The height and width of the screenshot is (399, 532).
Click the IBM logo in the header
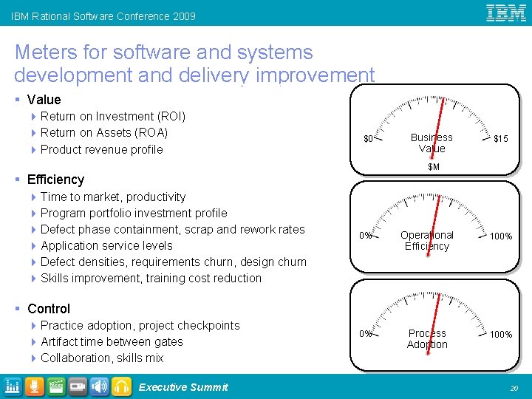(x=506, y=13)
